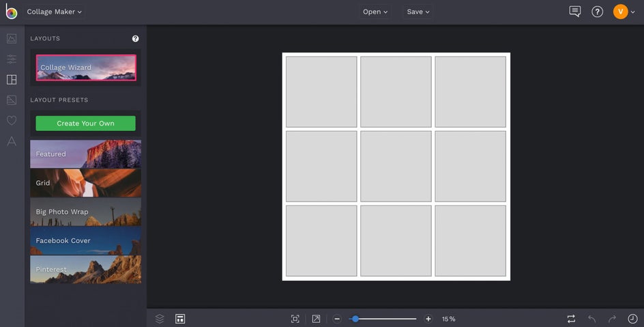Click the shuffle swap arrows icon

tap(571, 319)
